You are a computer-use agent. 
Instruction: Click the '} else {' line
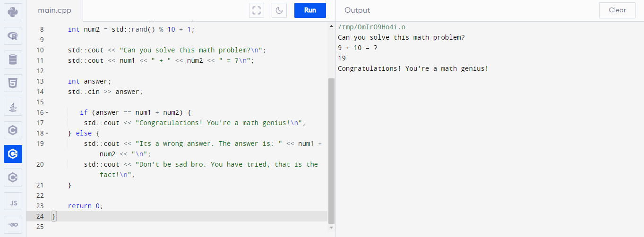(84, 133)
